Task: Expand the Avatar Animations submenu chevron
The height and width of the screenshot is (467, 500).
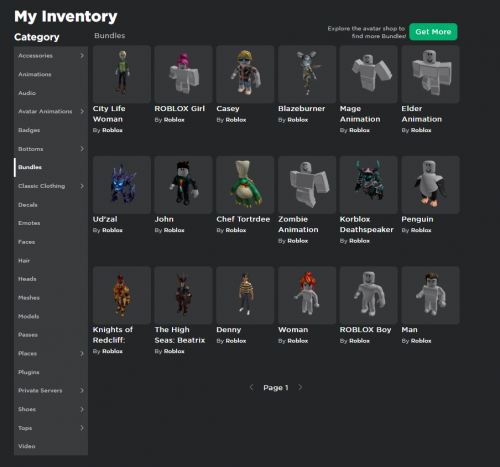Action: point(82,111)
